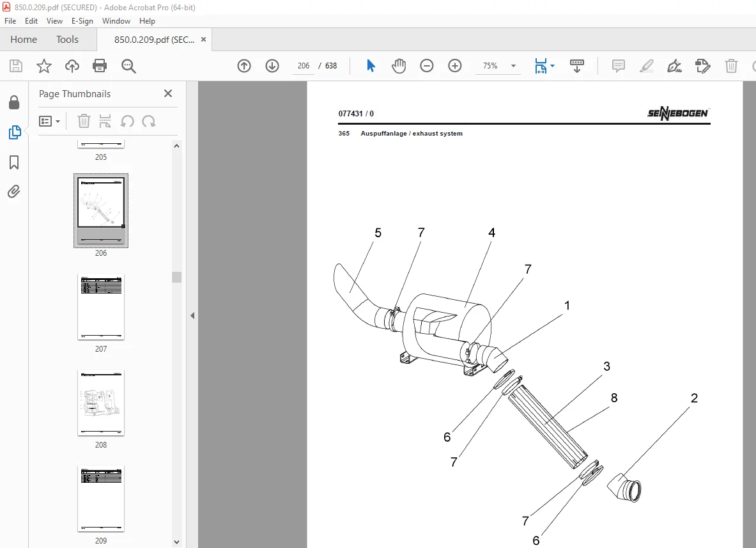Image resolution: width=756 pixels, height=548 pixels.
Task: Zoom out with minus button
Action: [x=427, y=66]
